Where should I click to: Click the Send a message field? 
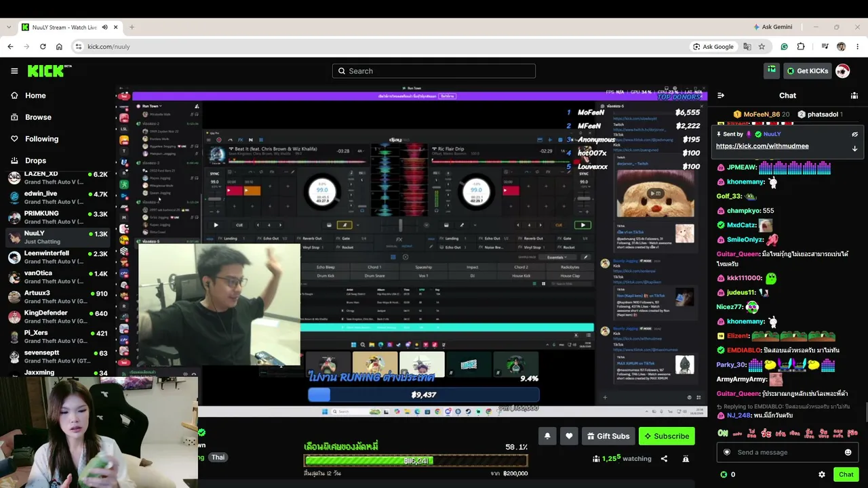787,452
